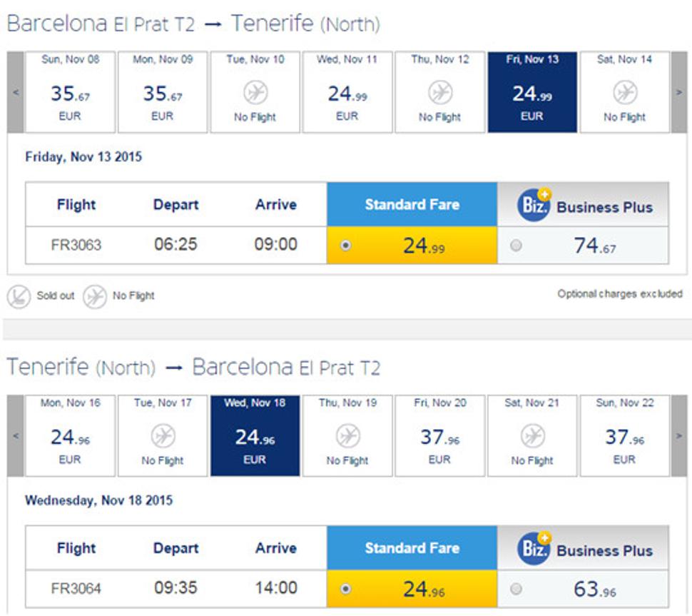Click the Sold out legend icon

[19, 296]
